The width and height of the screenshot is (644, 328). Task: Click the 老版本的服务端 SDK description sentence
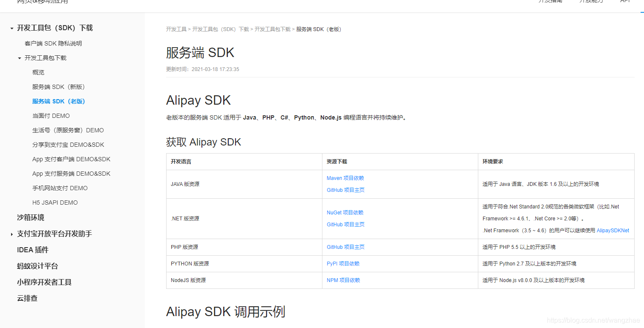[287, 118]
